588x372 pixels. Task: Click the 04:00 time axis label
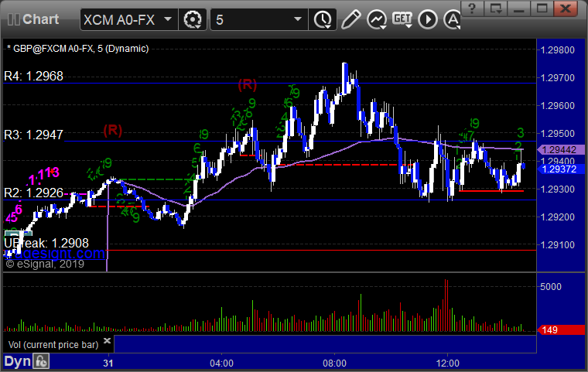click(221, 363)
